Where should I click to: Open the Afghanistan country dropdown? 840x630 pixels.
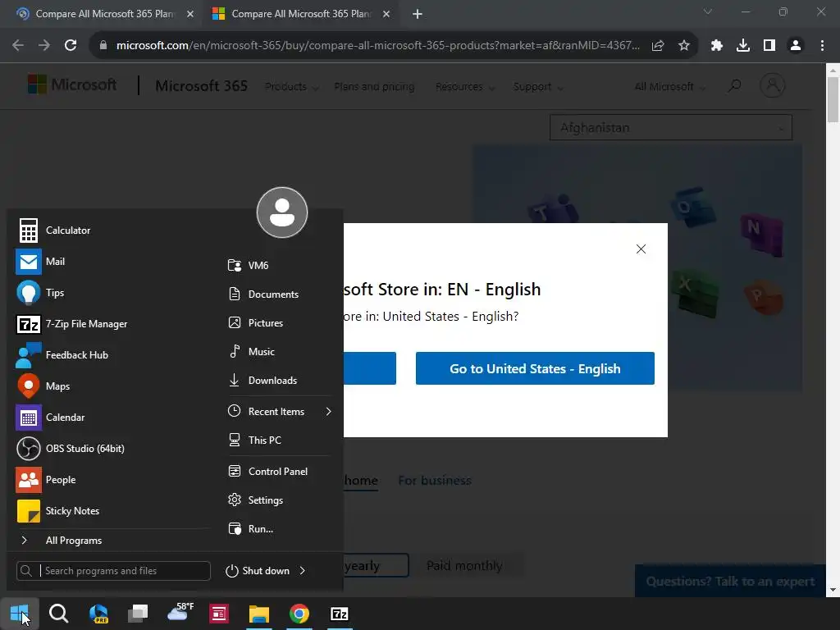671,127
